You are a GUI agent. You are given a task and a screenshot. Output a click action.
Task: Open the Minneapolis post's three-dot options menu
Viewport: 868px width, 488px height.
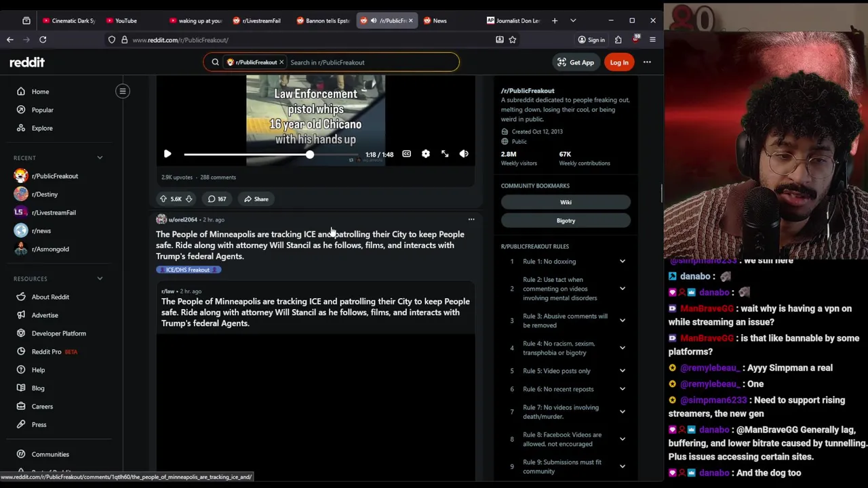[471, 220]
